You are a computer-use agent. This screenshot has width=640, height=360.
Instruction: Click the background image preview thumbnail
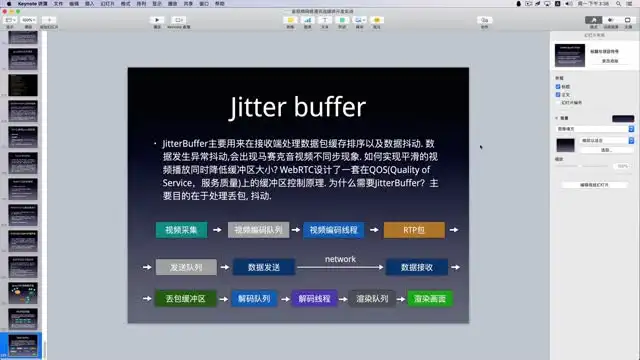[565, 145]
